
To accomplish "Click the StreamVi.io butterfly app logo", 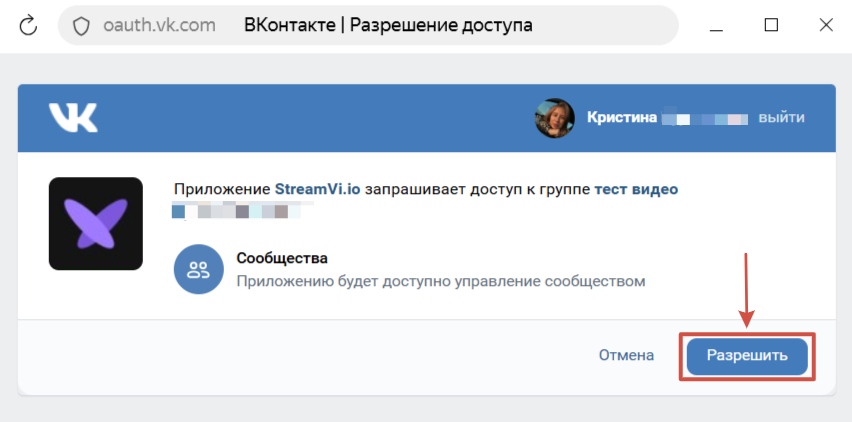I will [96, 223].
